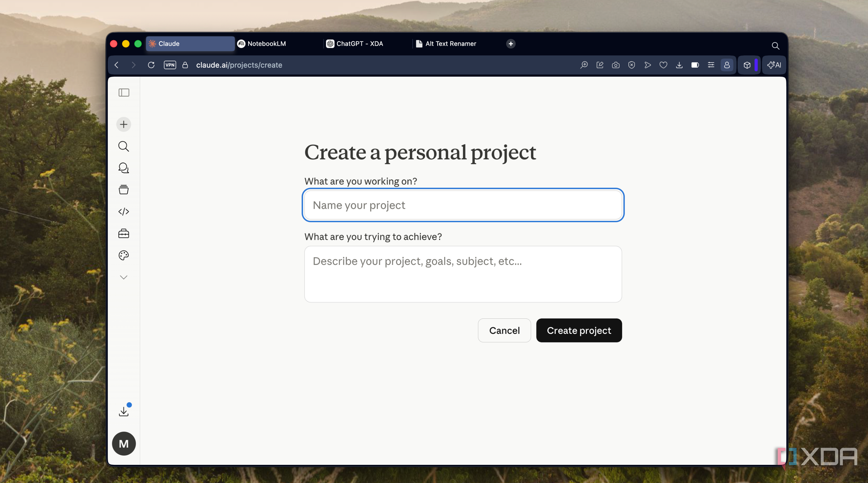This screenshot has height=483, width=868.
Task: Reload the current page
Action: (151, 65)
